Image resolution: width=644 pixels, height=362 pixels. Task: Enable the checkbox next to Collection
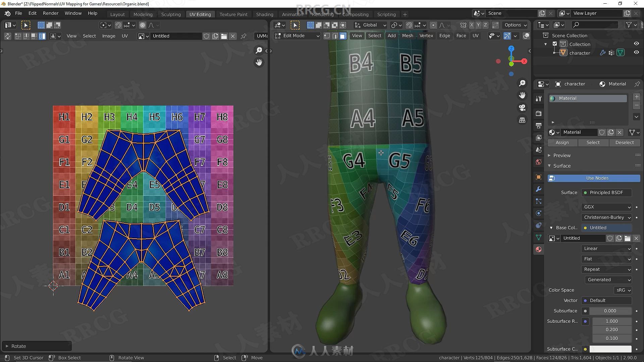click(554, 44)
